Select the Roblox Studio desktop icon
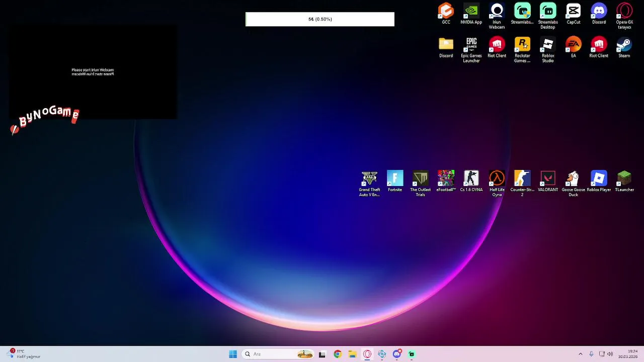 (548, 50)
